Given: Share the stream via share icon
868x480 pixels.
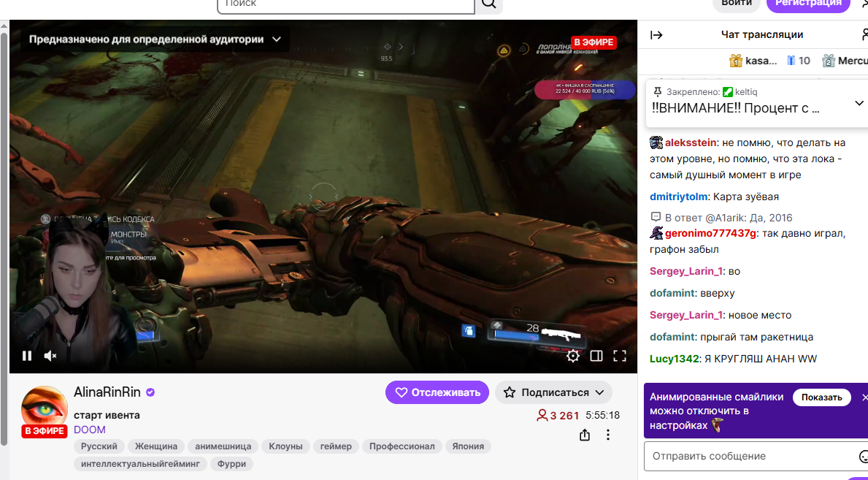Looking at the screenshot, I should pyautogui.click(x=585, y=435).
